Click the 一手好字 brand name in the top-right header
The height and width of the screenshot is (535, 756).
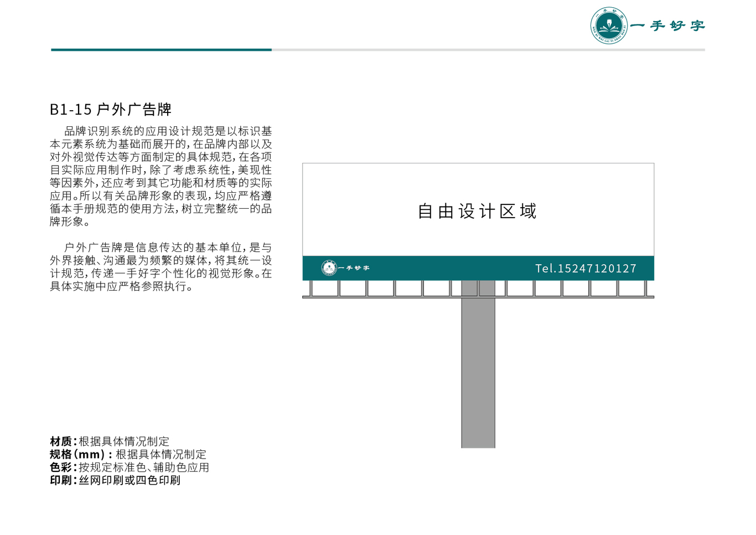(668, 25)
